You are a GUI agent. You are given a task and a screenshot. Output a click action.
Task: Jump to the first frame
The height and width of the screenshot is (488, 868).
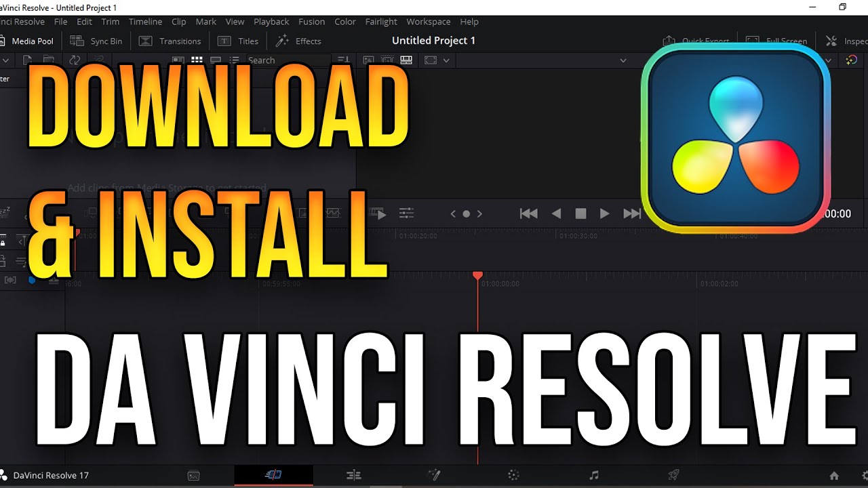pos(528,213)
